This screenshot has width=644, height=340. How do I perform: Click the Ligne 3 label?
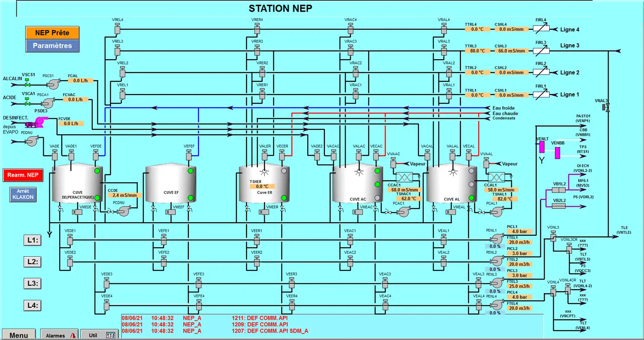(x=570, y=45)
